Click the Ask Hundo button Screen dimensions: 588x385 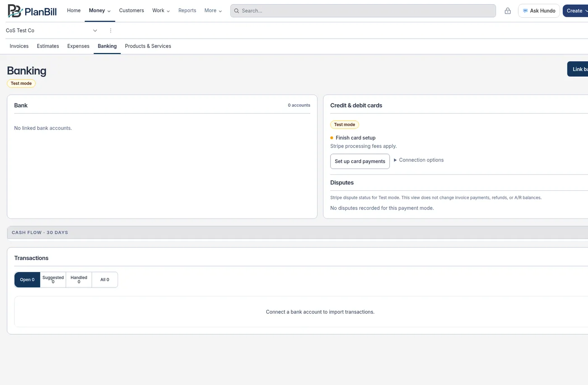pos(539,11)
